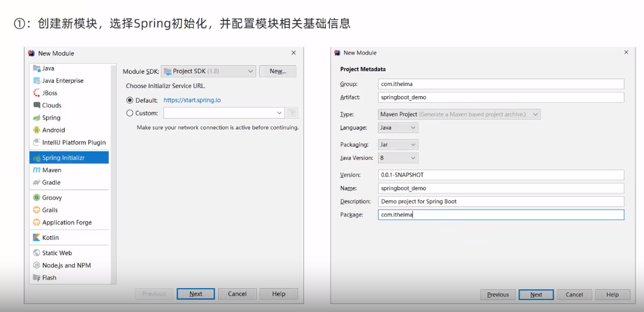Click the module type list scrollbar
Viewport: 644px width, 312px height.
pyautogui.click(x=114, y=173)
